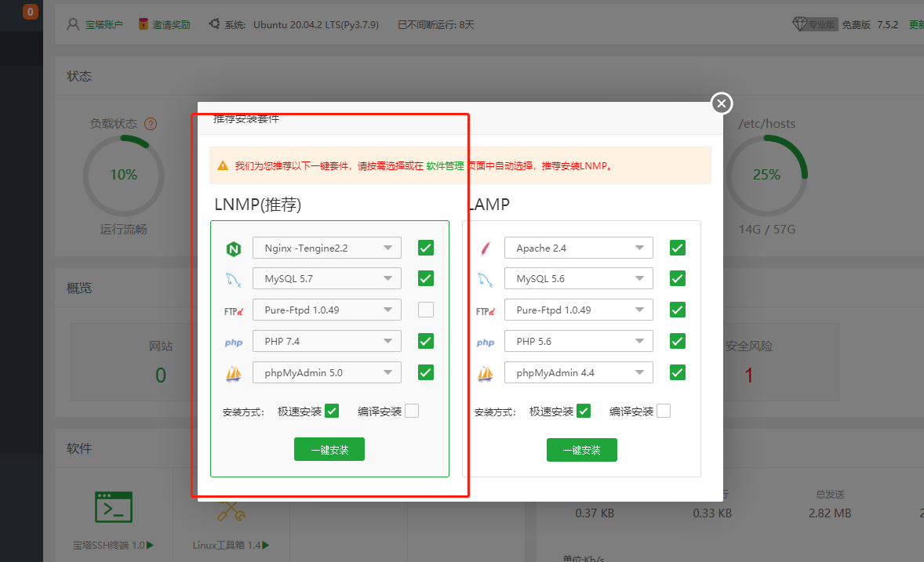Viewport: 924px width, 562px height.
Task: Click the MySQL dolphin icon under LNMP
Action: tap(233, 278)
